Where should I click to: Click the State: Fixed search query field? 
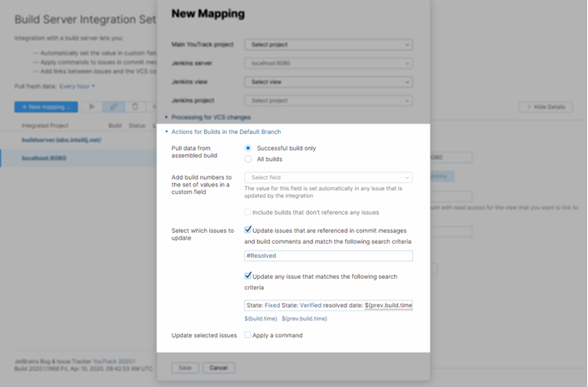click(x=328, y=305)
